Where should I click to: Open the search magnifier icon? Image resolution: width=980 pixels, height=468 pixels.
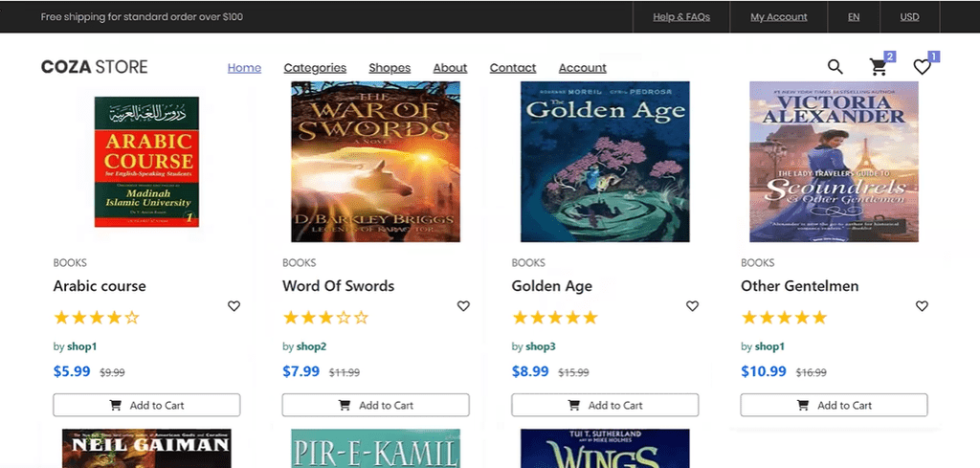pos(835,66)
